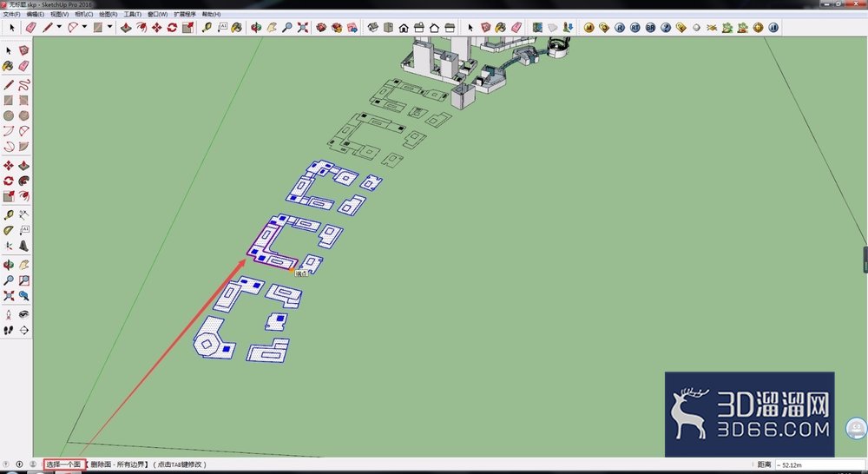The width and height of the screenshot is (868, 474).
Task: Click the 删除面 - 所有边界 status text
Action: point(119,464)
